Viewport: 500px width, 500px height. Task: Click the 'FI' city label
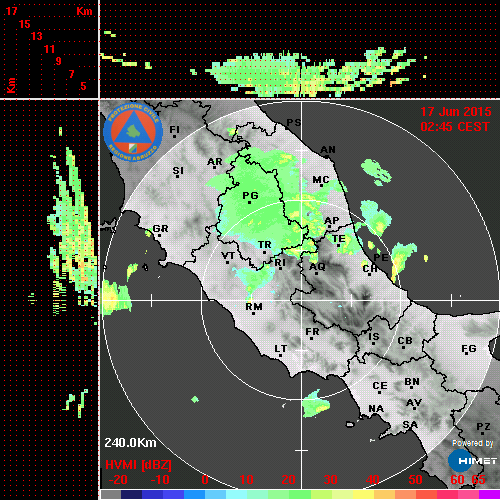(x=175, y=130)
